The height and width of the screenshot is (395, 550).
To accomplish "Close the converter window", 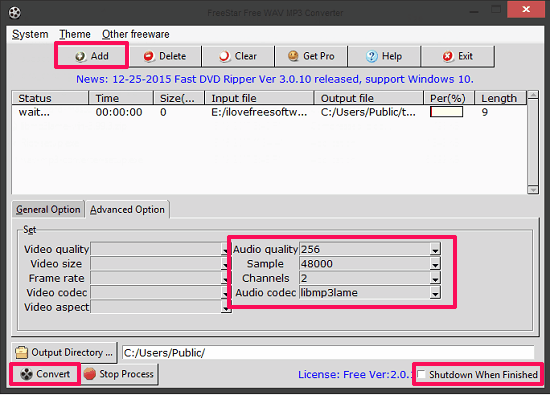I will point(526,9).
